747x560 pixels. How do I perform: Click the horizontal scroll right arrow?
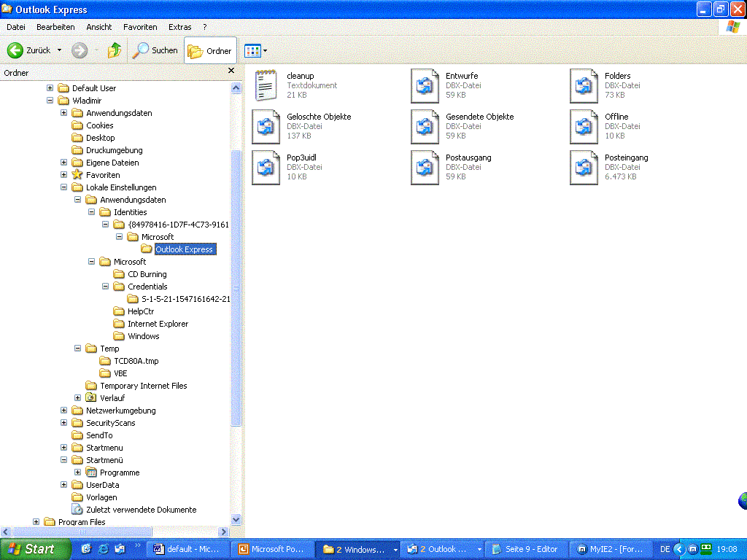pyautogui.click(x=224, y=532)
